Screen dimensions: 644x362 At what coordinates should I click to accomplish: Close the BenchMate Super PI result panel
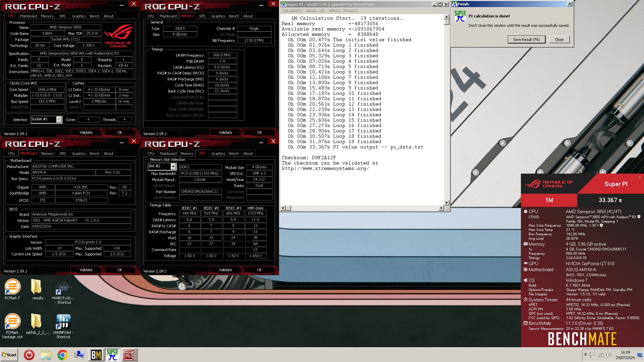pos(639,177)
